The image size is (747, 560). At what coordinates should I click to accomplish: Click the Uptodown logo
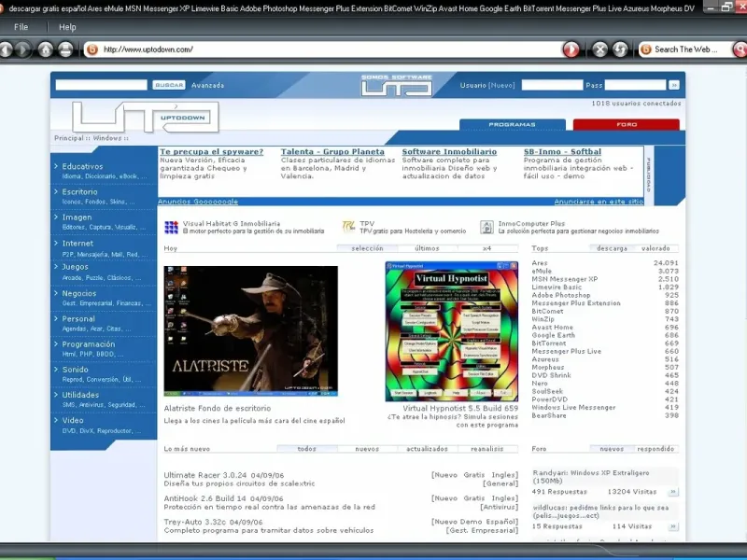pos(146,118)
